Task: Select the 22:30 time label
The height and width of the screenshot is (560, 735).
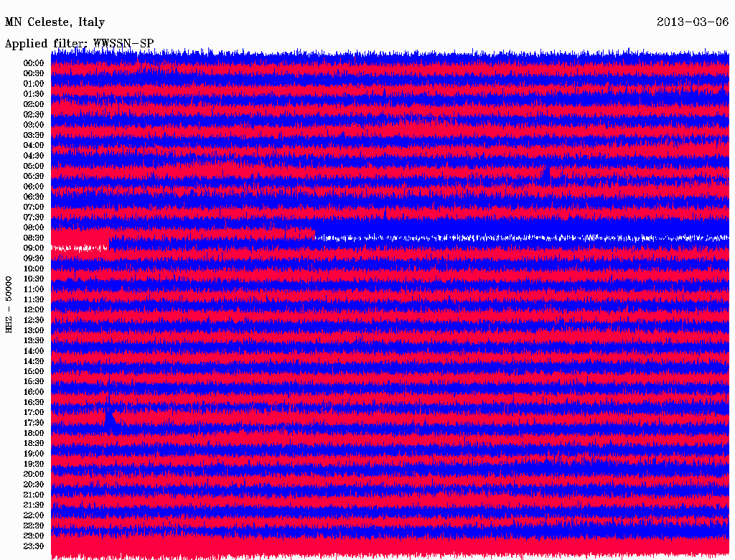Action: 34,526
